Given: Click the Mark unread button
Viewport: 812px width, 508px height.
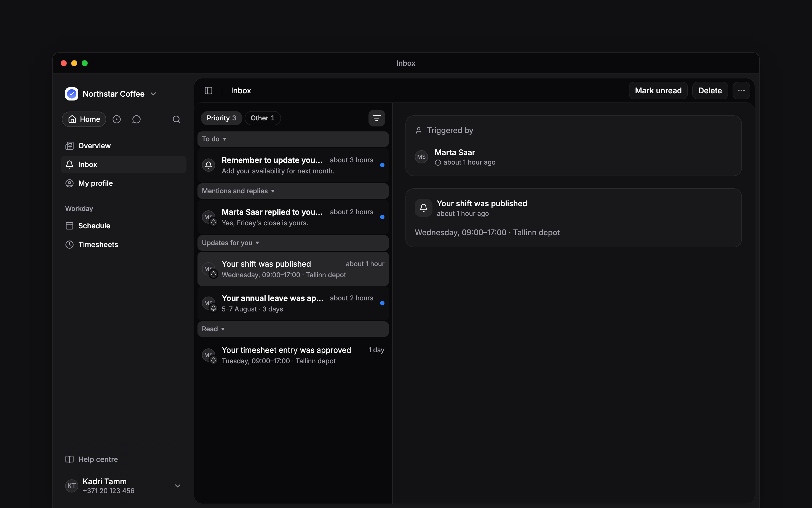Looking at the screenshot, I should pyautogui.click(x=658, y=91).
